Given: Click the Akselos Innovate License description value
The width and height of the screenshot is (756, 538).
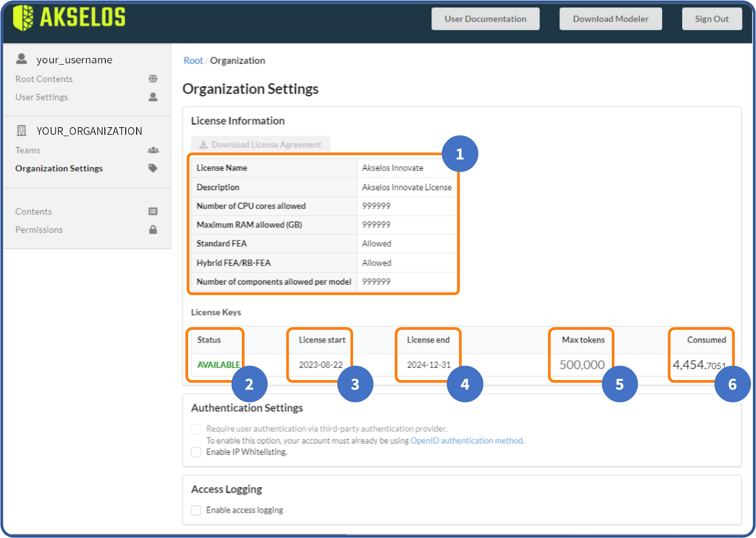Looking at the screenshot, I should point(407,187).
